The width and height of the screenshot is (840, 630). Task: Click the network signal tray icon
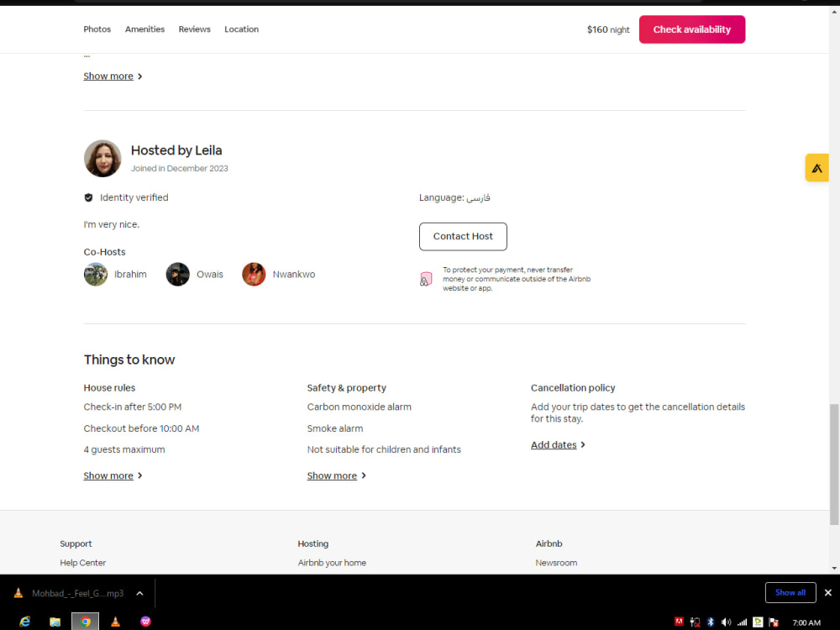coord(742,622)
